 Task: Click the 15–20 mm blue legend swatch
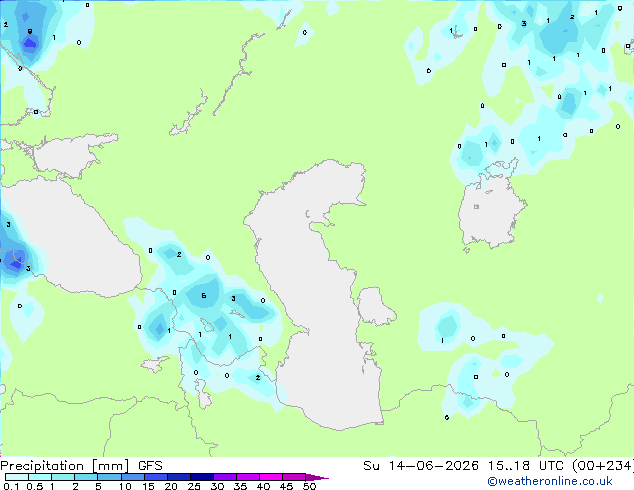point(156,477)
